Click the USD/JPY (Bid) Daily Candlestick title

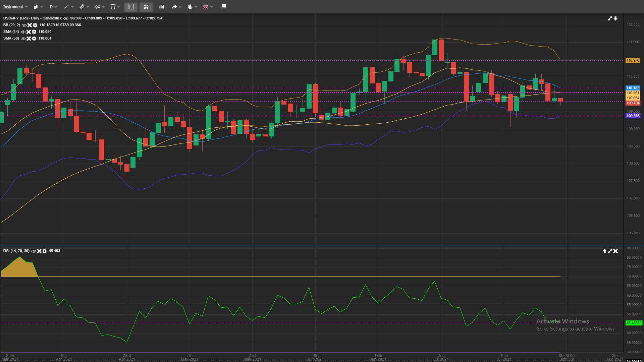click(x=33, y=18)
